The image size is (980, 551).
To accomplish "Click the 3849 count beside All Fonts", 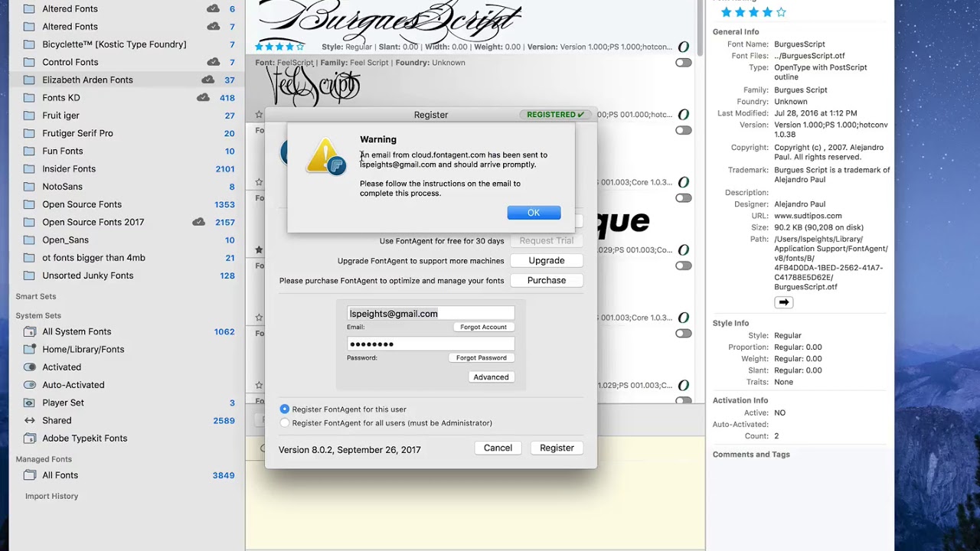I will [x=224, y=475].
